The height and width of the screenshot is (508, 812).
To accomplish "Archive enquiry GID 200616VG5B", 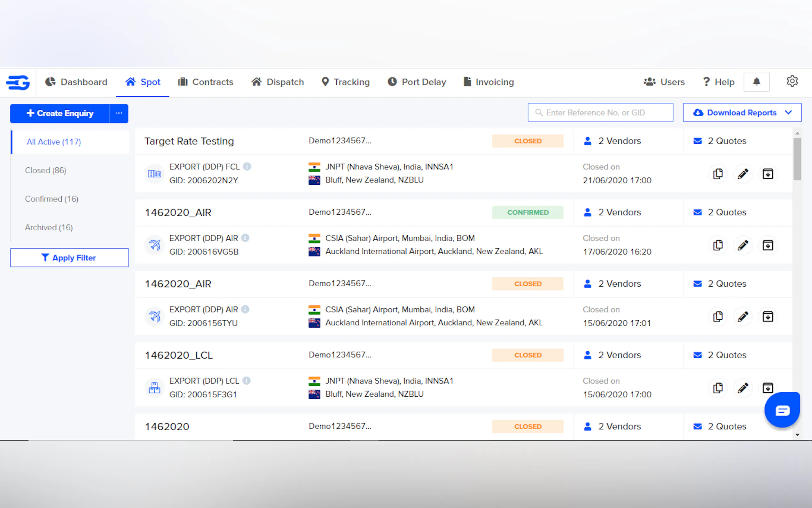I will [x=768, y=245].
